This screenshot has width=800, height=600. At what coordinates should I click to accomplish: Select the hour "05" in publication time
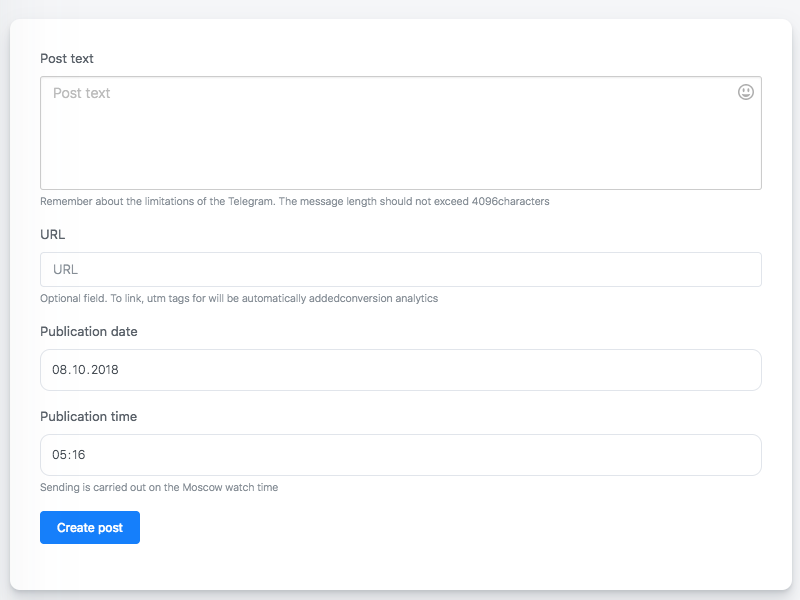pyautogui.click(x=59, y=455)
